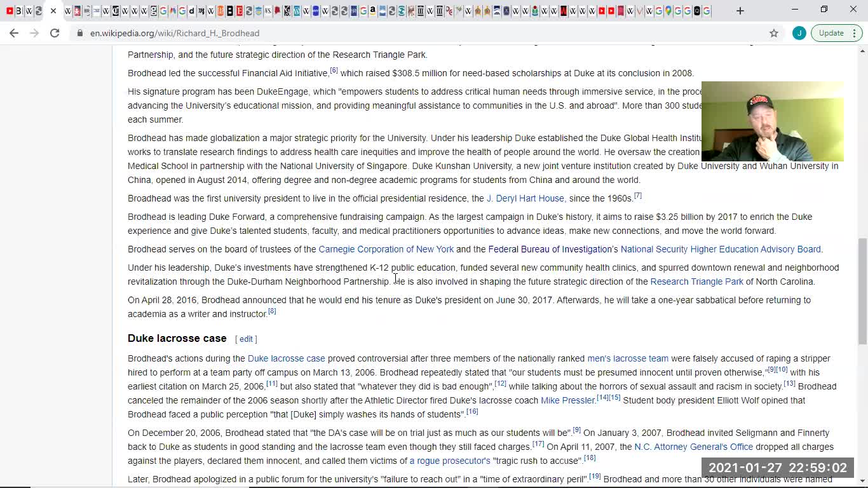The image size is (868, 488).
Task: Edit the Duke lacrosse case section
Action: pyautogui.click(x=246, y=339)
